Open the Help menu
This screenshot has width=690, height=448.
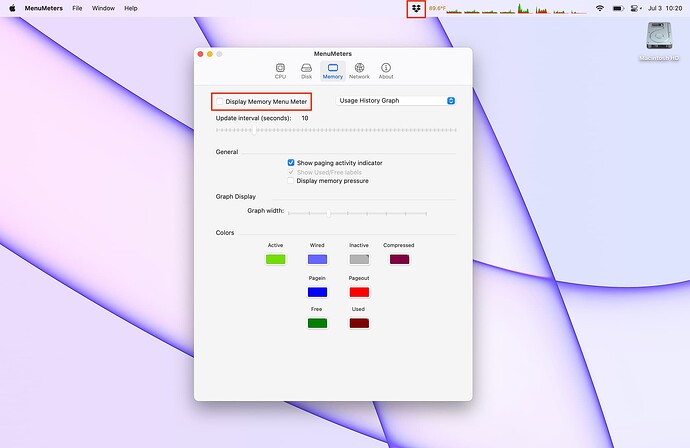131,8
